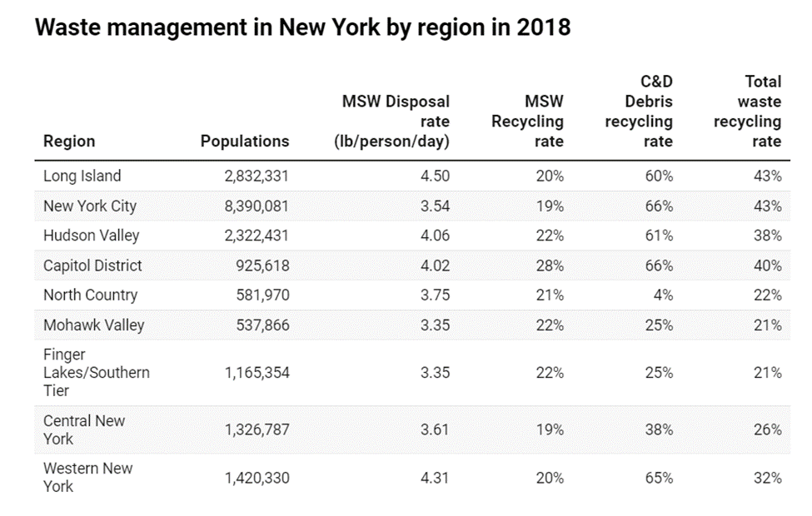Select the Total waste recycling rate header
This screenshot has width=812, height=516.
point(747,111)
